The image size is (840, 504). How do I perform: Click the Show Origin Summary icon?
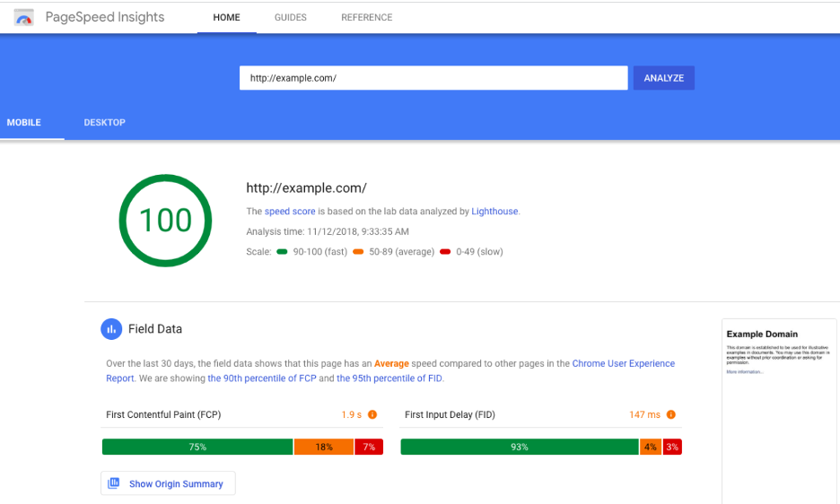tap(114, 484)
